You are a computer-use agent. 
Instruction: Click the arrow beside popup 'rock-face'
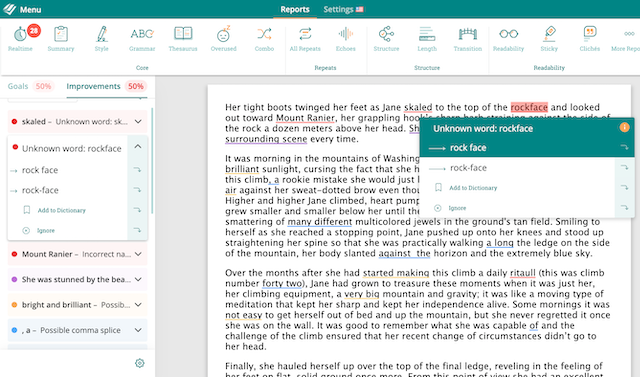(x=624, y=167)
